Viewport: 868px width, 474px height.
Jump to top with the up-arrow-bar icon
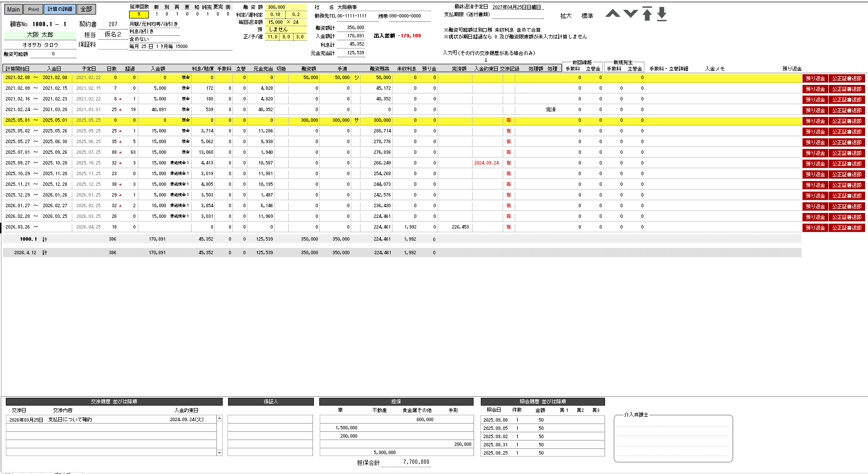tap(647, 14)
